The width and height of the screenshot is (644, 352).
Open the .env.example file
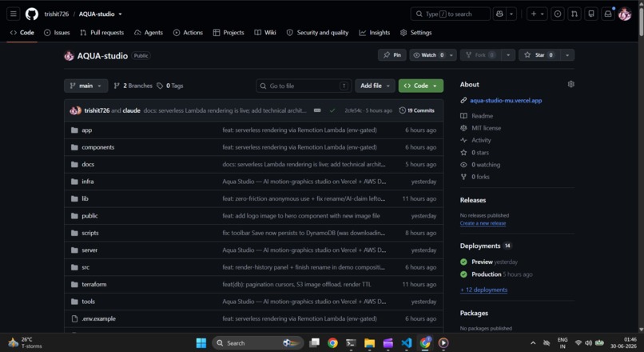point(98,318)
